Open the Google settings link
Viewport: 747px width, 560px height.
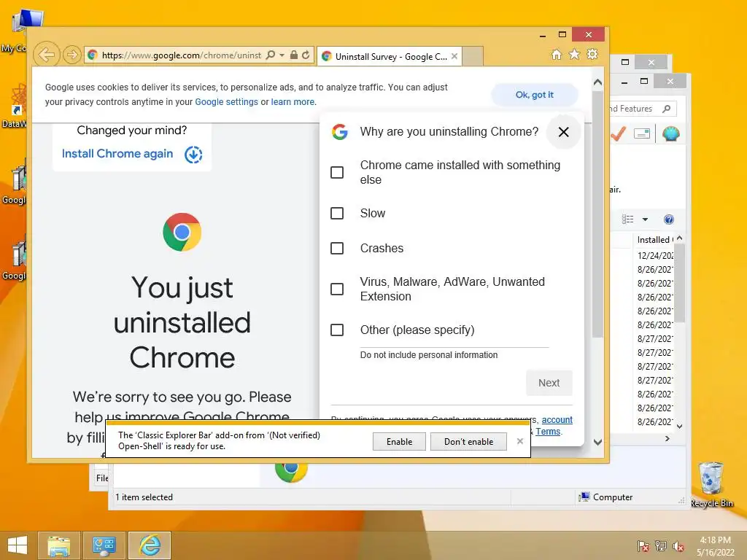[x=226, y=102]
